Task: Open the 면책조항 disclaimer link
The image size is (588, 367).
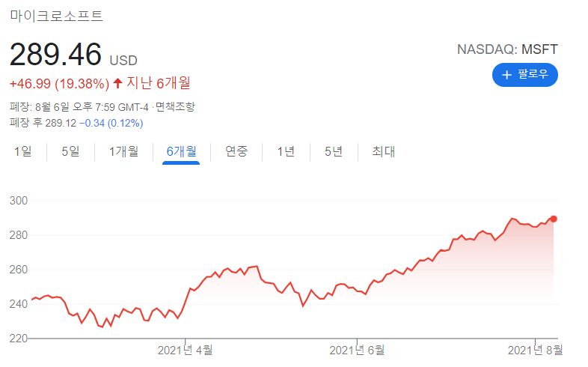Action: [x=175, y=107]
